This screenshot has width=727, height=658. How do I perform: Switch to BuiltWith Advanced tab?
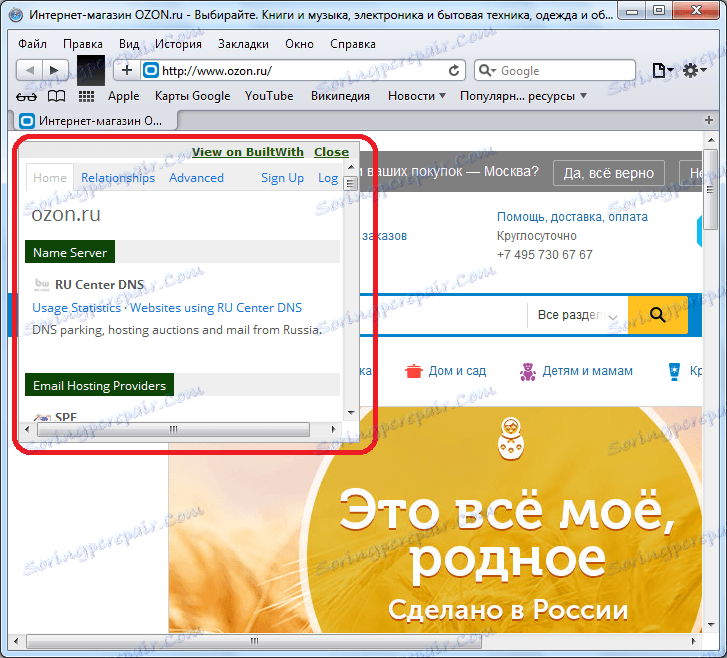pos(196,178)
